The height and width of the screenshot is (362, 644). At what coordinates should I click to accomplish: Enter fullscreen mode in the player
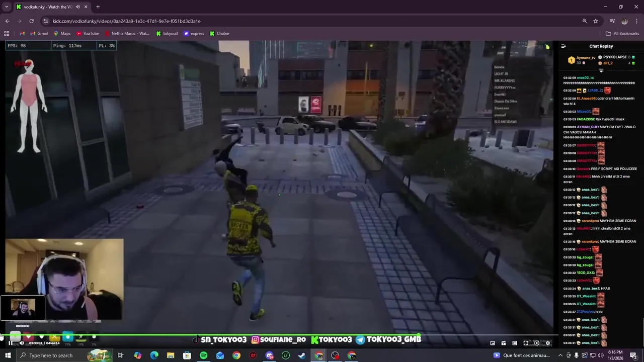[526, 343]
